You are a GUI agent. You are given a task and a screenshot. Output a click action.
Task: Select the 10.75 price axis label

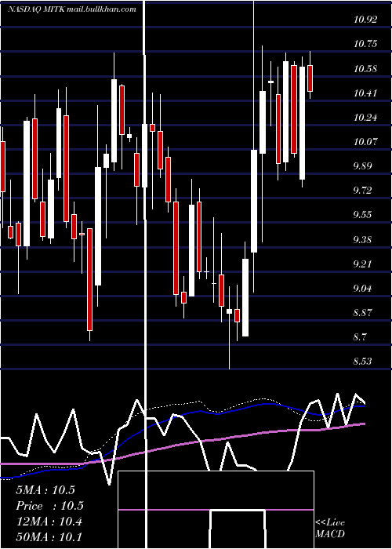[365, 44]
